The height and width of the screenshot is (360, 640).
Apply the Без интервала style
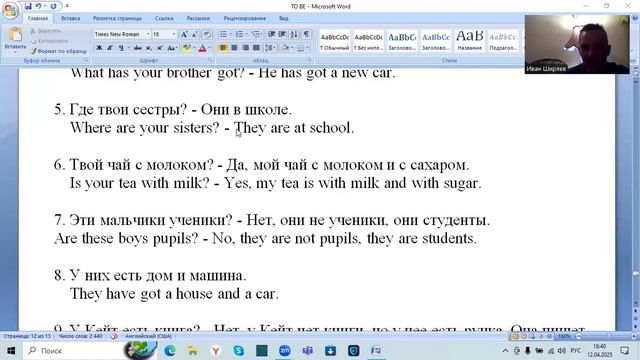point(368,41)
